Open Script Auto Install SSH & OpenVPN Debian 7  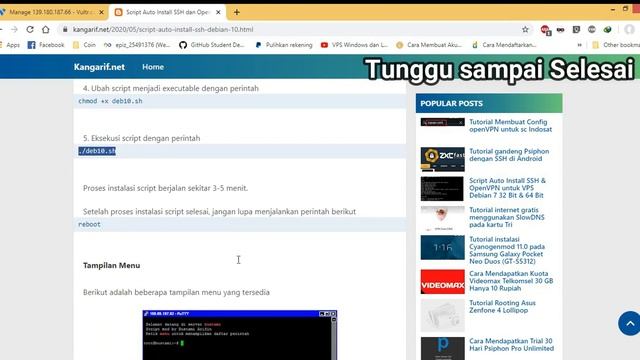click(507, 188)
